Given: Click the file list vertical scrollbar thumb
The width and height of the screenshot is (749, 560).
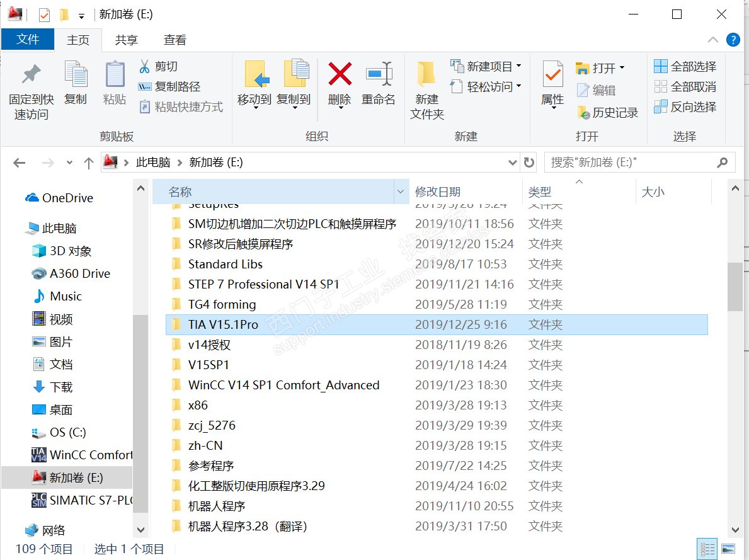Looking at the screenshot, I should pos(735,287).
